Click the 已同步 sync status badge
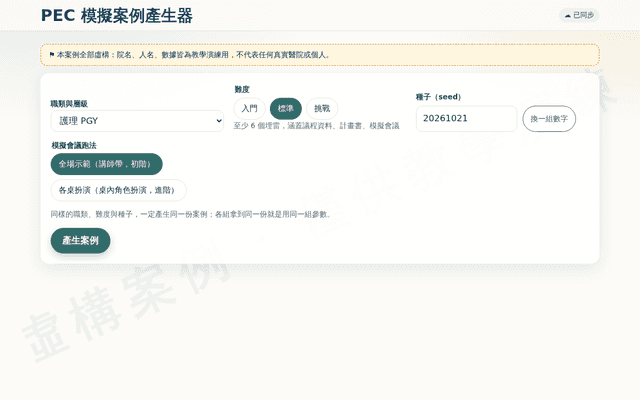Screen dimensions: 640x400 click(579, 16)
